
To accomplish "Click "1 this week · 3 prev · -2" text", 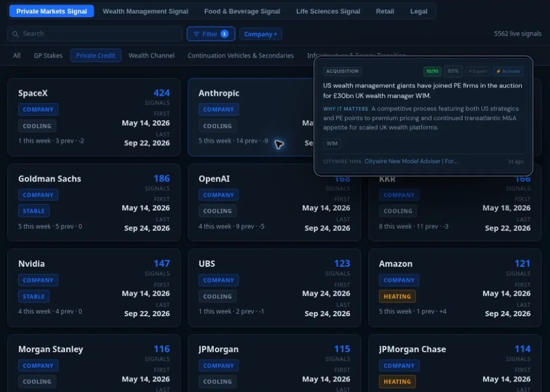I will pyautogui.click(x=51, y=141).
